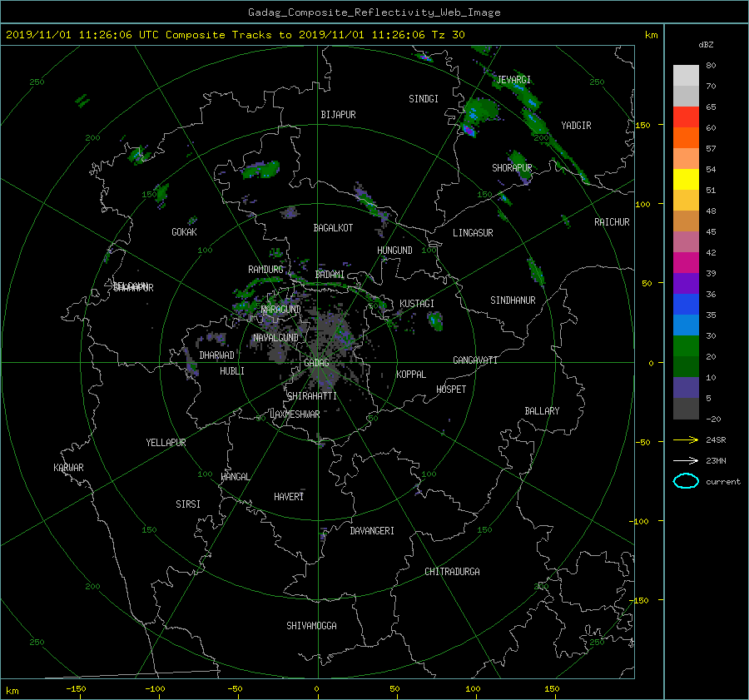749x700 pixels.
Task: Select the SIRSI label
Action: (188, 504)
